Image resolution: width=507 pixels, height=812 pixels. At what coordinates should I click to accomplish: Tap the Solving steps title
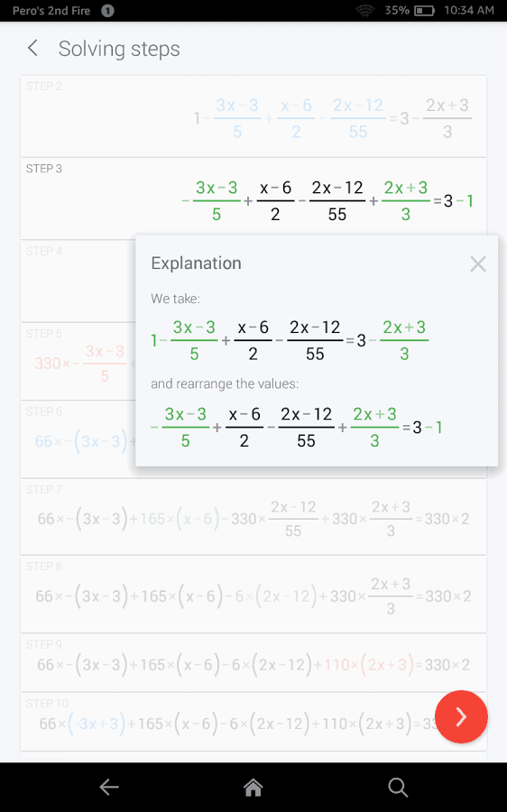(x=119, y=49)
